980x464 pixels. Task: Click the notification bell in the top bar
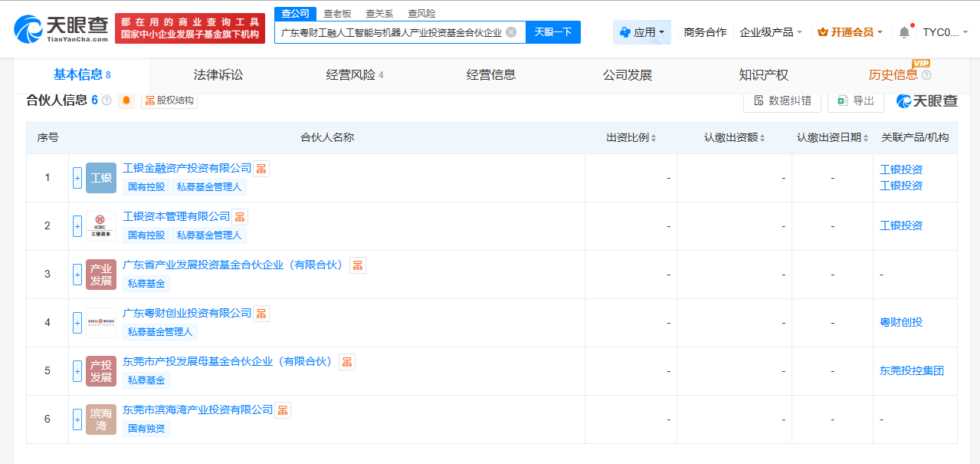point(904,32)
